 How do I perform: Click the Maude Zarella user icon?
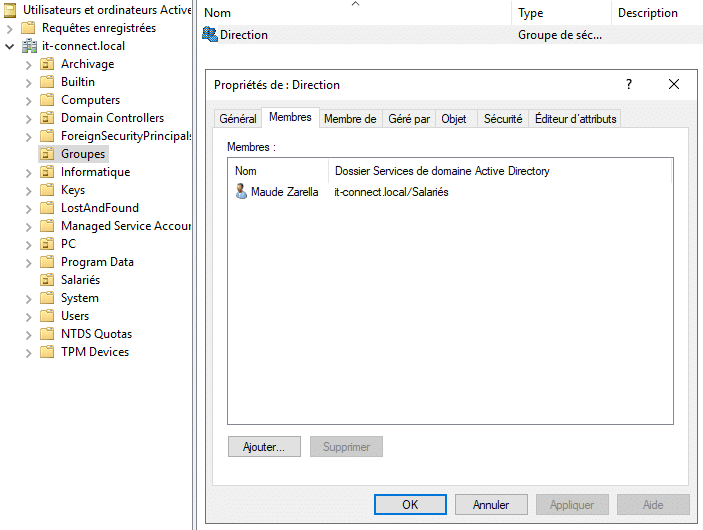point(241,191)
